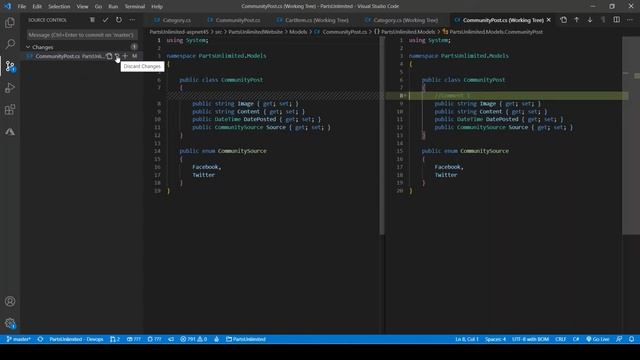
Task: Open the Selection menu
Action: [x=59, y=7]
